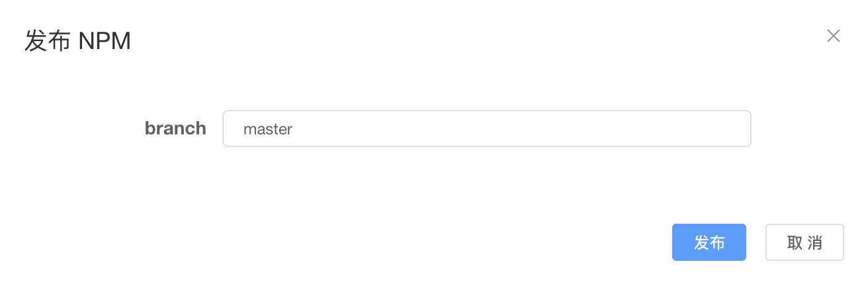Click the 发布 NPM dialog title
The width and height of the screenshot is (868, 282).
tap(77, 41)
